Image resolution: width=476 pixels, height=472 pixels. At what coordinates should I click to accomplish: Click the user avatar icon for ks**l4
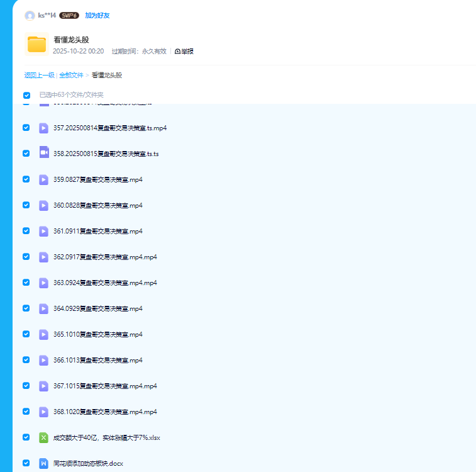tap(30, 15)
